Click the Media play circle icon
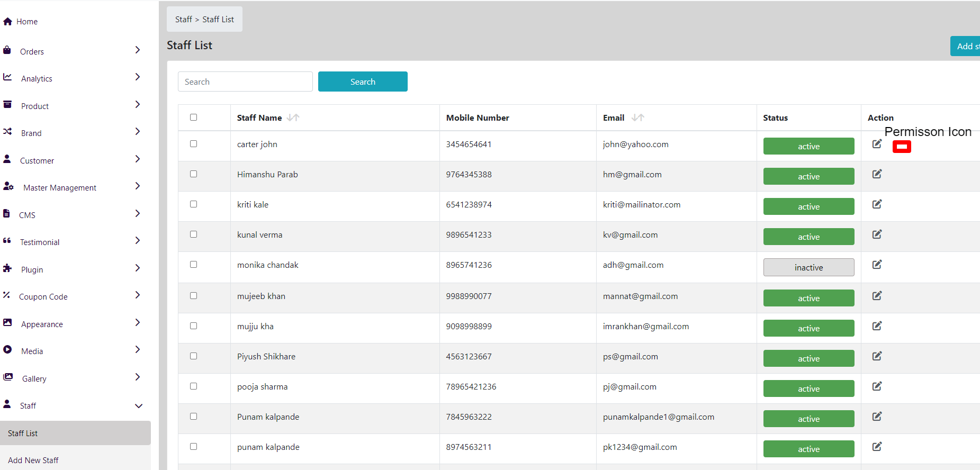 point(7,349)
